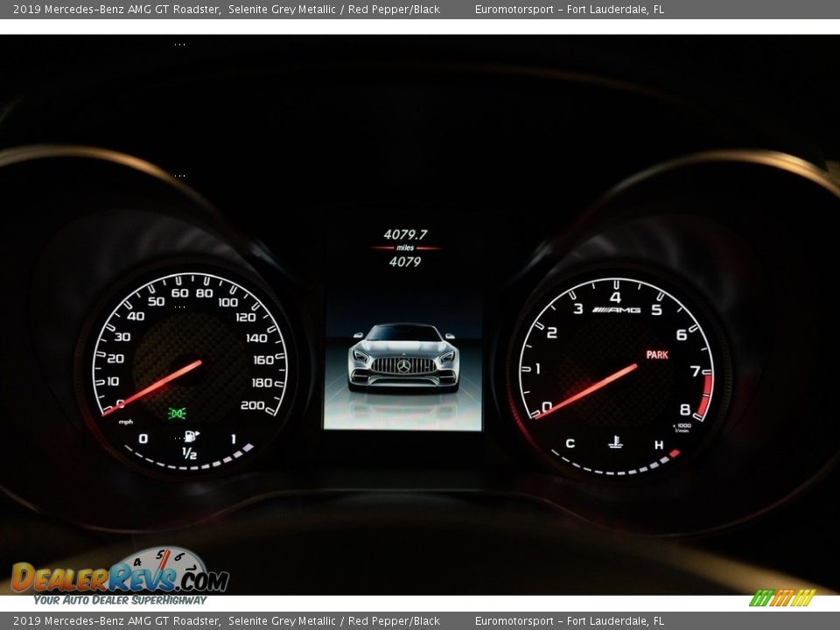Click the mph label on the speedometer
Screen dimensions: 840x630
pyautogui.click(x=126, y=422)
